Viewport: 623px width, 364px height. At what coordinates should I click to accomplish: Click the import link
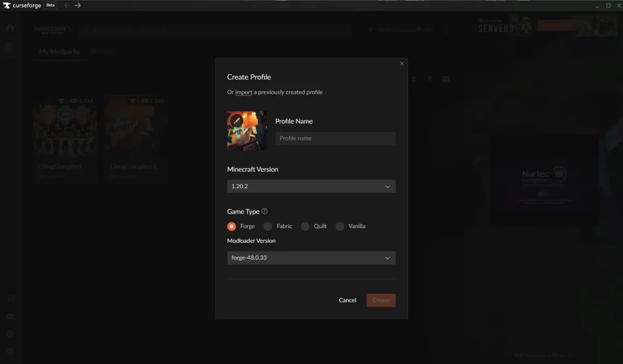[243, 92]
